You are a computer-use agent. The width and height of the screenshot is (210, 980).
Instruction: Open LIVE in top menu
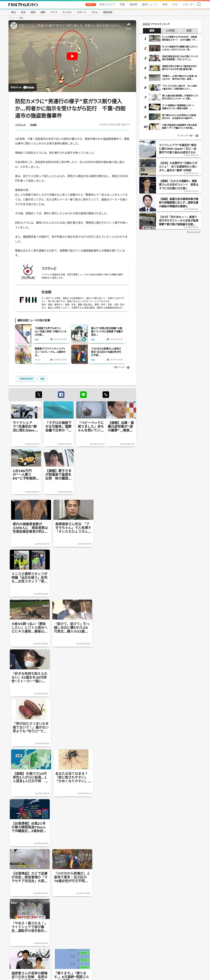175,5
